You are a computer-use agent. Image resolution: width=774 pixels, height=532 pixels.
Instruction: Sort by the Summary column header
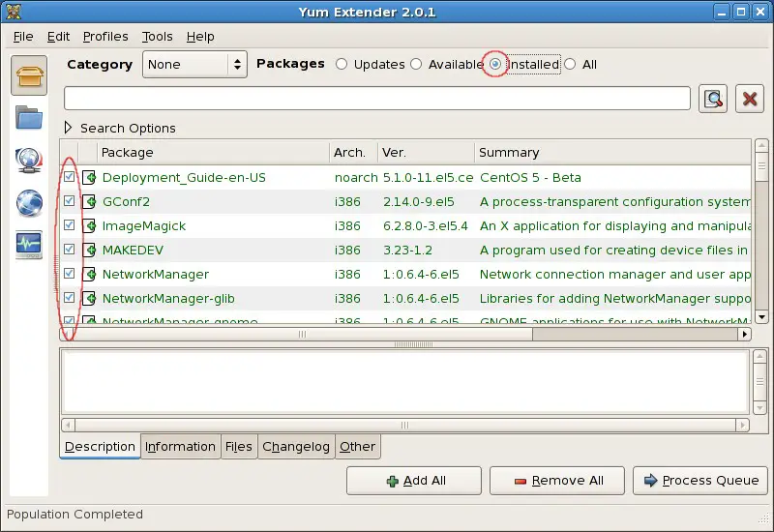(613, 153)
